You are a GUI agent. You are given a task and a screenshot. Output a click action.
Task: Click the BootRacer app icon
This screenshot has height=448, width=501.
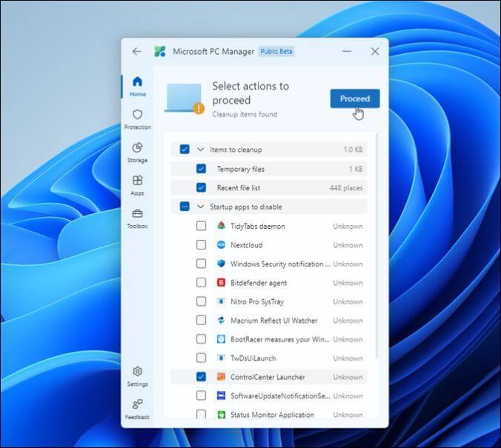221,339
